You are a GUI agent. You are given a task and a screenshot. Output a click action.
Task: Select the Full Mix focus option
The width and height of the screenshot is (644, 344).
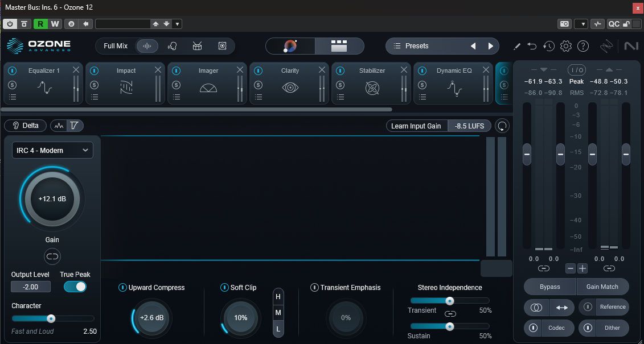pyautogui.click(x=116, y=46)
